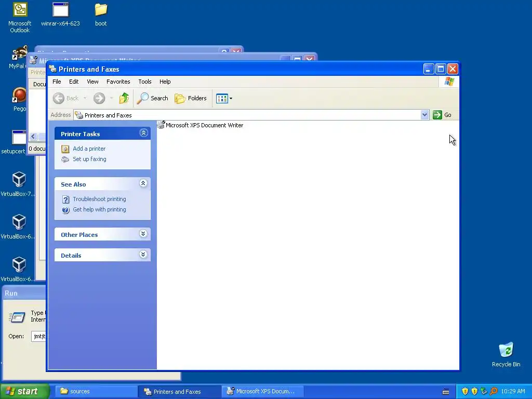The width and height of the screenshot is (532, 399).
Task: Click the Back arrow toolbar button
Action: (x=66, y=98)
